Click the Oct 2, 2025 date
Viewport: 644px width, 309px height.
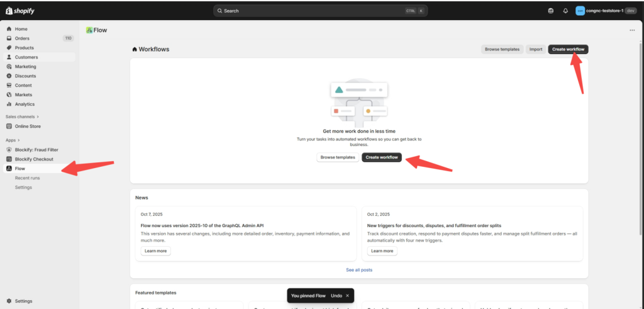(377, 215)
